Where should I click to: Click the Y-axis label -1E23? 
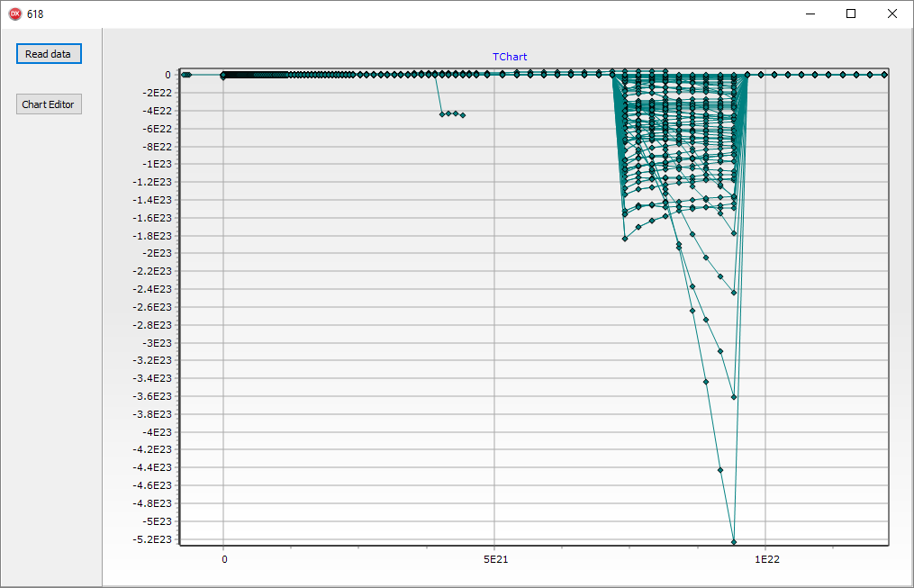(158, 164)
